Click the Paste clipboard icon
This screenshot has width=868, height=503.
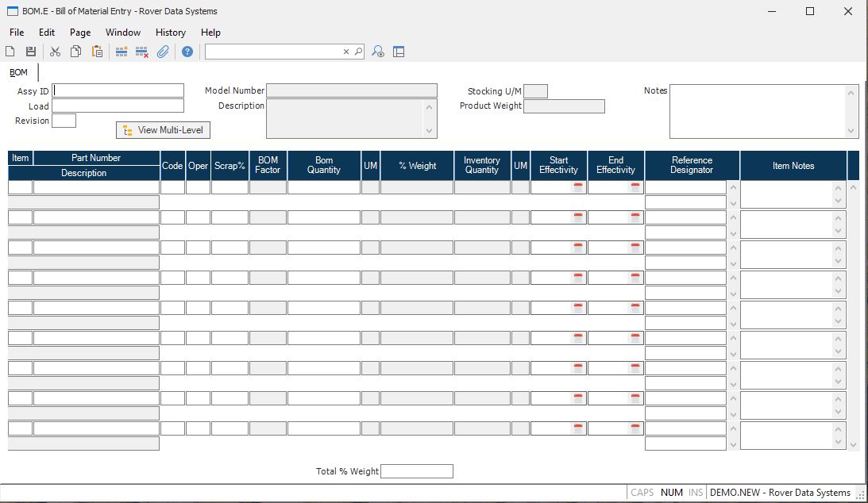[97, 52]
